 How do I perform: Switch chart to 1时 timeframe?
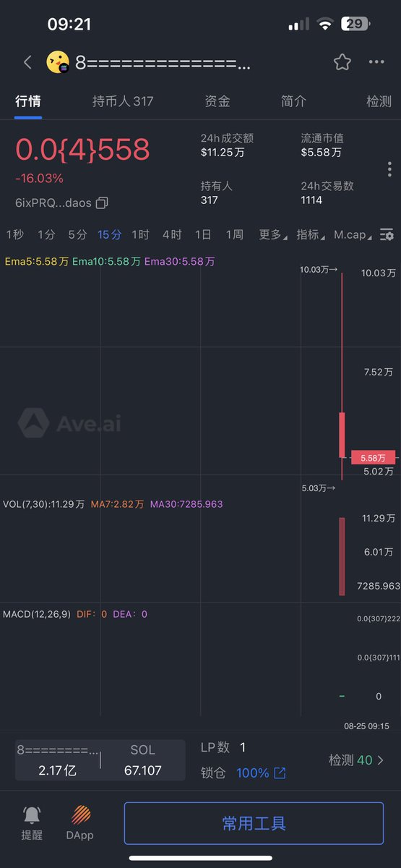140,234
